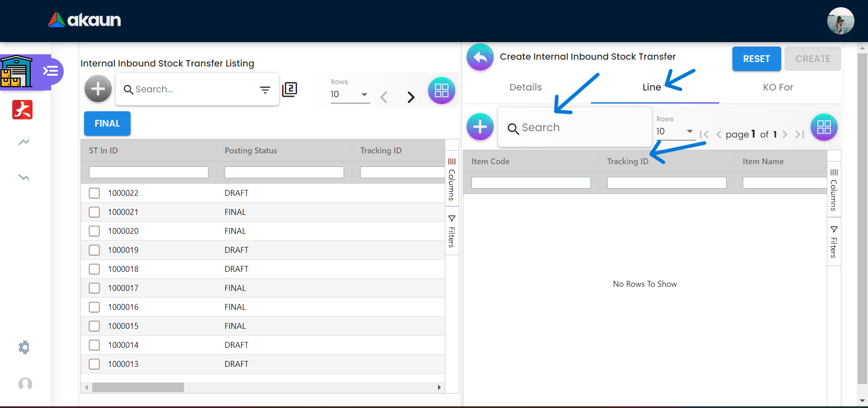Screen dimensions: 868x408
Task: Tick the checkbox next to 1000015
Action: [94, 326]
